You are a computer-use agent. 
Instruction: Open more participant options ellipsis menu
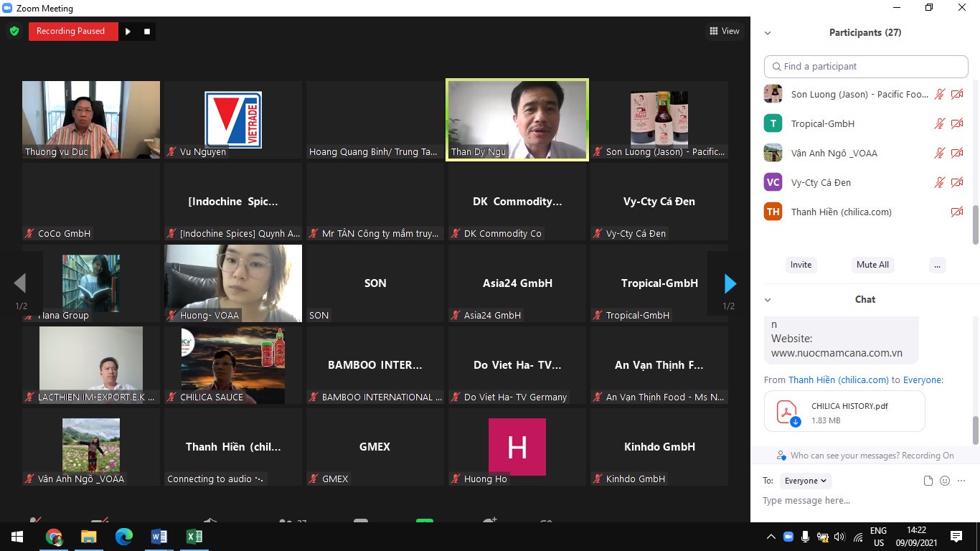[936, 265]
